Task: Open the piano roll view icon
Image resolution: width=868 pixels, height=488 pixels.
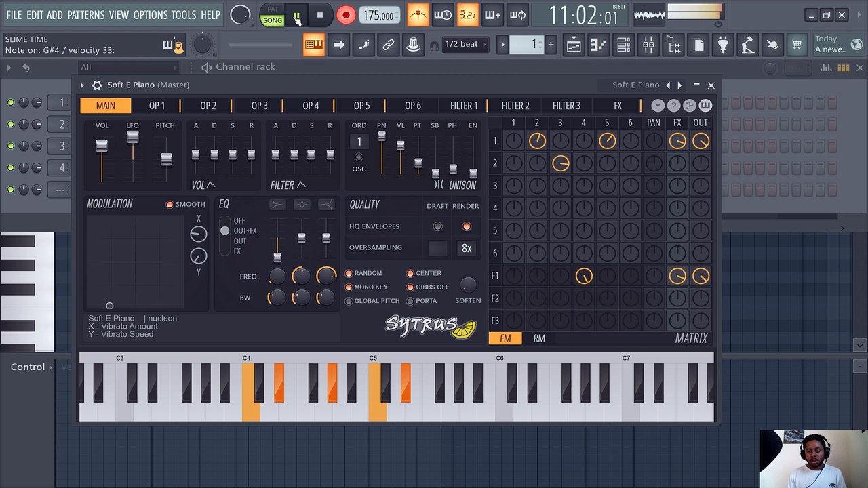Action: [598, 45]
